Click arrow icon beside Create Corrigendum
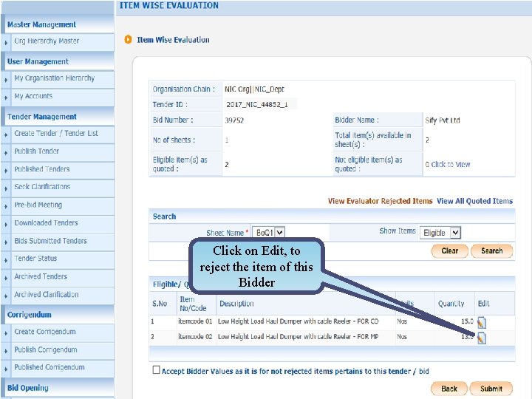The height and width of the screenshot is (399, 532). click(x=6, y=333)
